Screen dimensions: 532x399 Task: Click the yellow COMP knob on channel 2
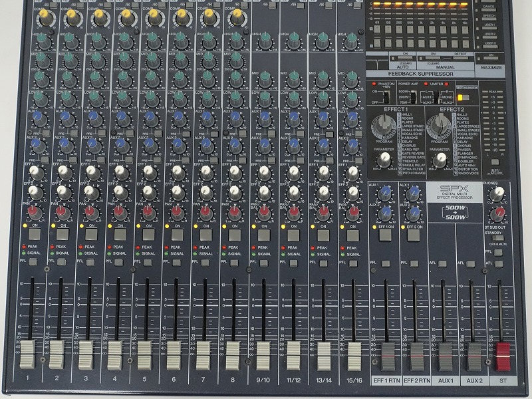click(x=70, y=15)
